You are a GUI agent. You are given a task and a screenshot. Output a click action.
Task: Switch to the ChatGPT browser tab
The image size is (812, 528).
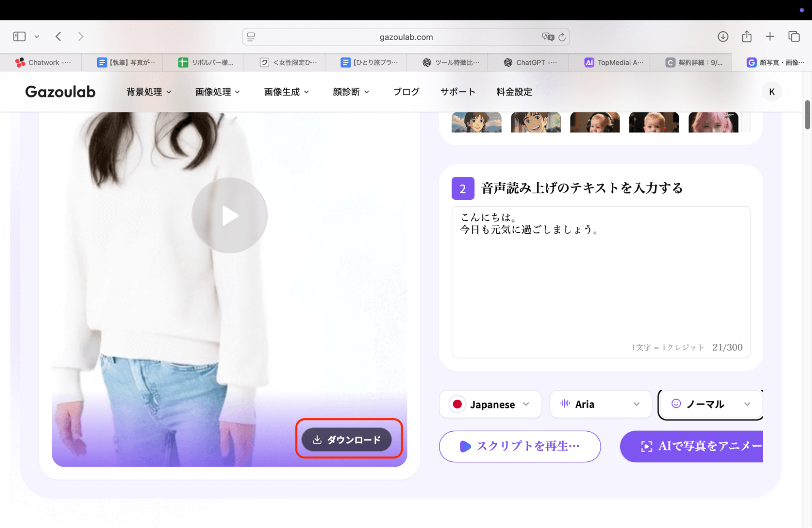[x=527, y=62]
